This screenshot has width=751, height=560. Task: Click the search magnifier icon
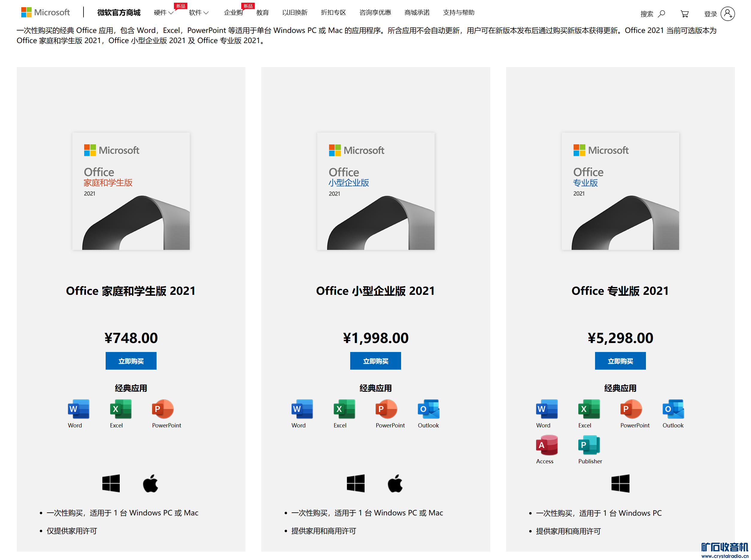[x=662, y=13]
